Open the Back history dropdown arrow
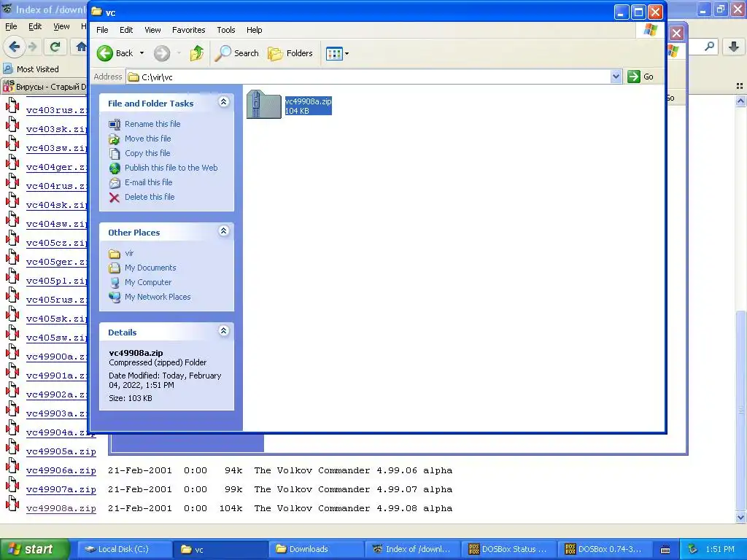 click(x=142, y=53)
